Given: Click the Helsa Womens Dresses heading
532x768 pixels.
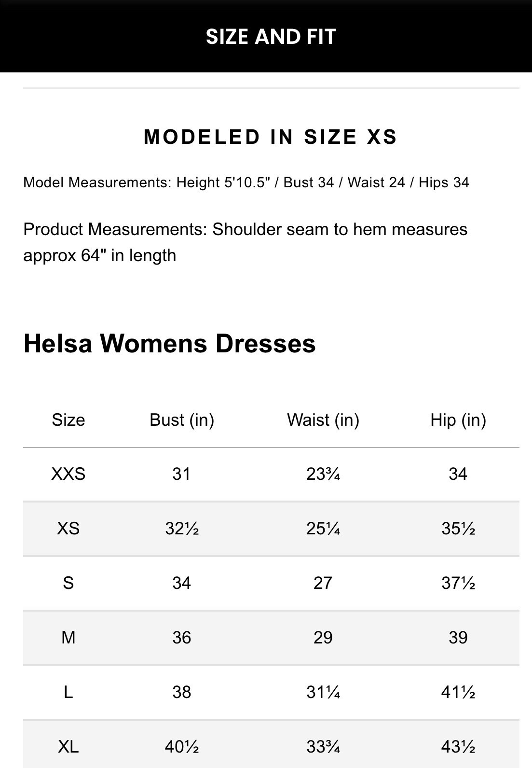Looking at the screenshot, I should (169, 344).
